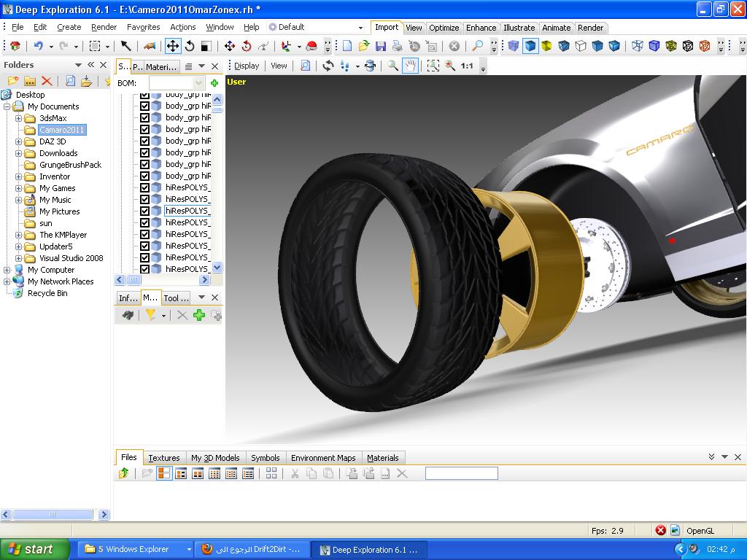This screenshot has width=747, height=560.
Task: Click the View button in the viewport toolbar
Action: [x=279, y=66]
